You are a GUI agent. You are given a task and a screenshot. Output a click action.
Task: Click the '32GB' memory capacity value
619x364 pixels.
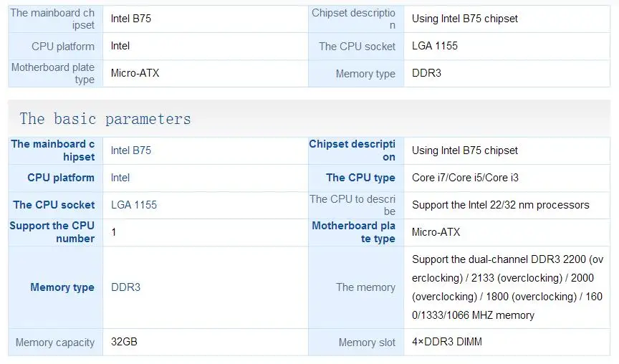click(x=124, y=342)
